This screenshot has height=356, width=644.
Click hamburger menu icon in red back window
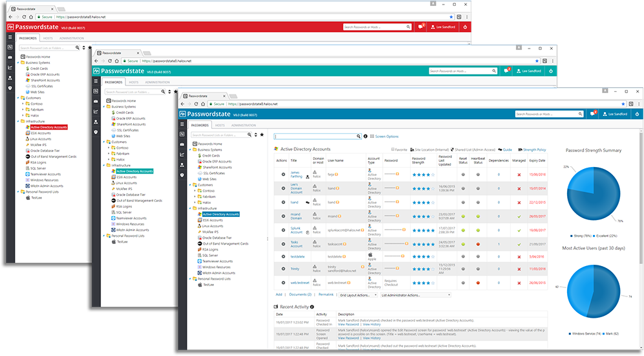[x=10, y=37]
